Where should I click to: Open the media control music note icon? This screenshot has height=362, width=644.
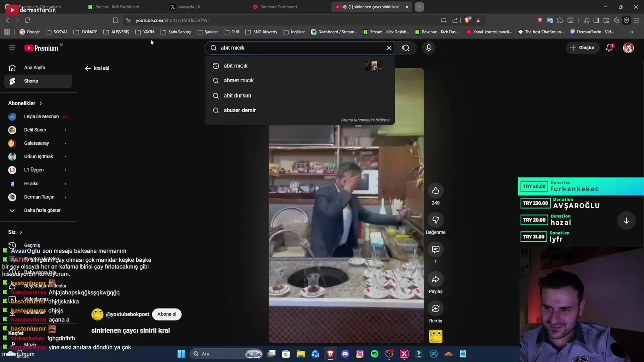[x=586, y=20]
